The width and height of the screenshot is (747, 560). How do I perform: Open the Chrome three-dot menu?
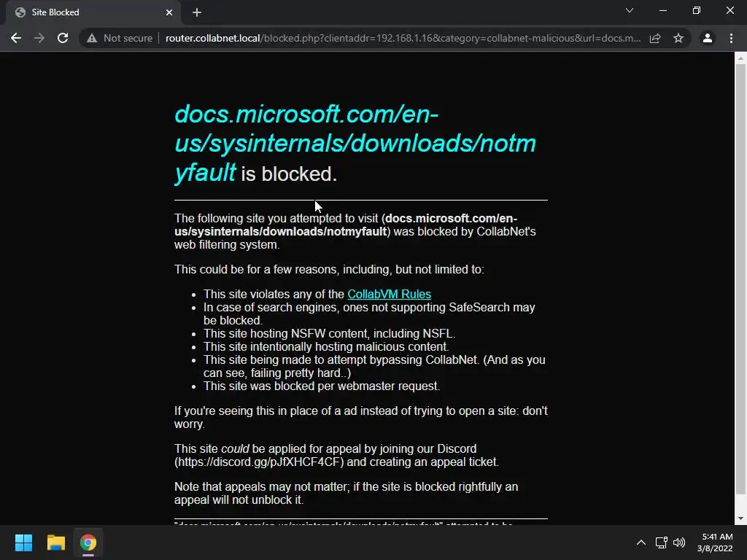pyautogui.click(x=731, y=38)
